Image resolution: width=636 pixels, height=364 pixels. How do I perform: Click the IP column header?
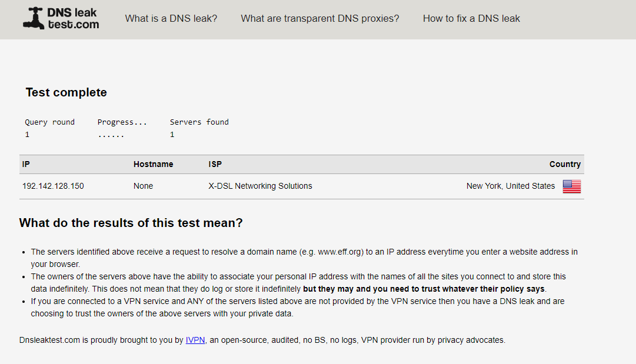pyautogui.click(x=26, y=164)
